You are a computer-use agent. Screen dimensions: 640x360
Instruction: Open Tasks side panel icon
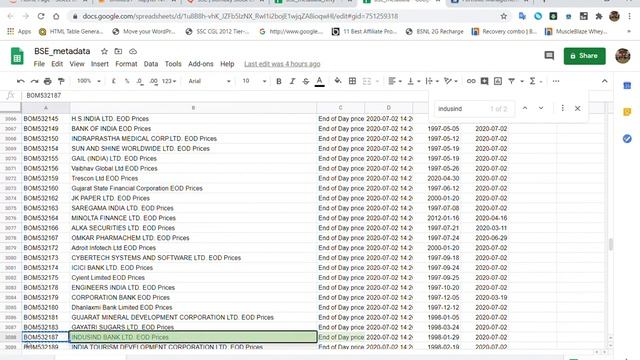pos(627,139)
